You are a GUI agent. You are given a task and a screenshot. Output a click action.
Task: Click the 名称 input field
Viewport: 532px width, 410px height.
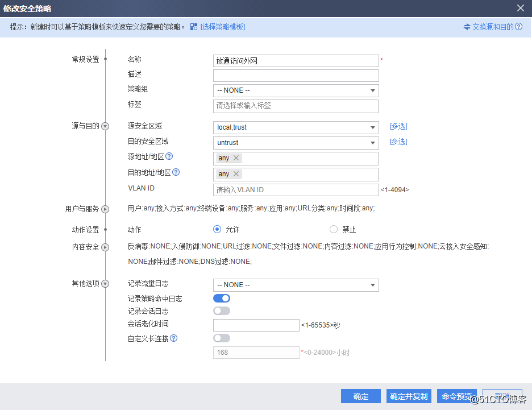click(x=296, y=61)
